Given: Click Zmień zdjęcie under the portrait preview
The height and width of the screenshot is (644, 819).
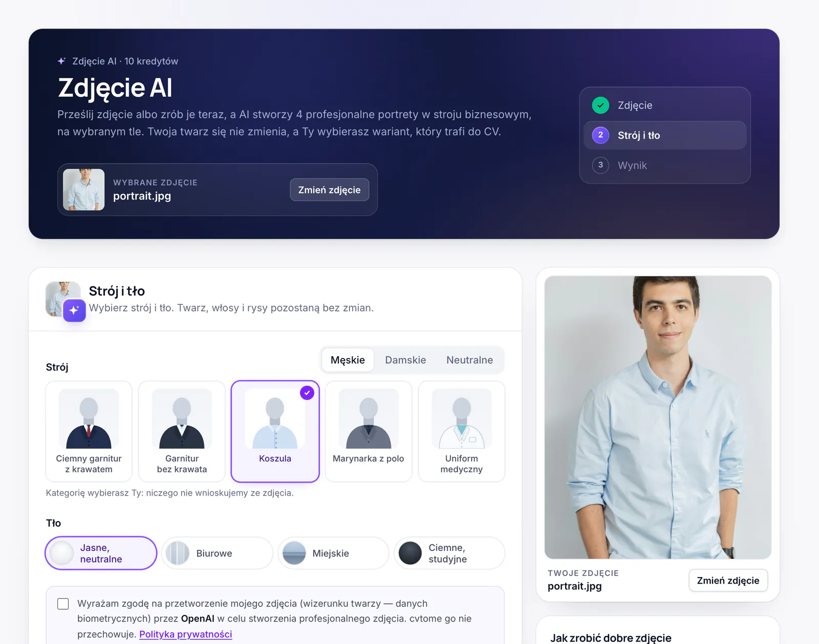Looking at the screenshot, I should pos(728,581).
